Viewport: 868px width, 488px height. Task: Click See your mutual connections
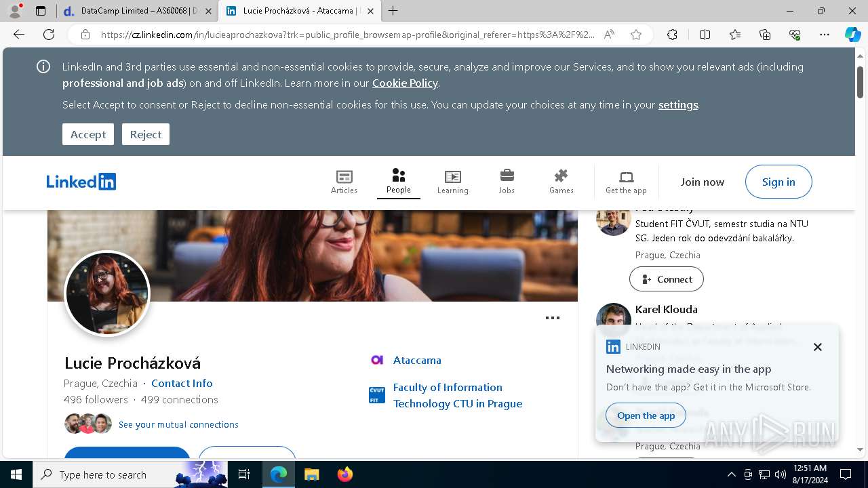pyautogui.click(x=178, y=424)
